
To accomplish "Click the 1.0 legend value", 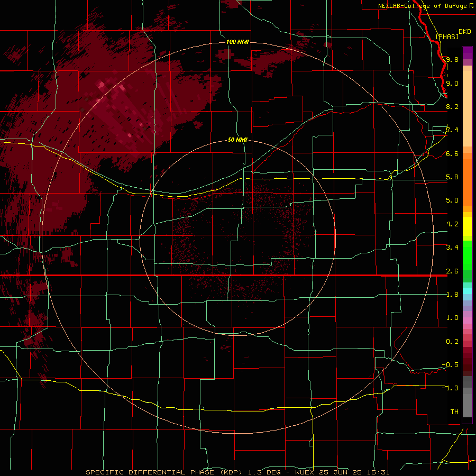I will pos(452,318).
